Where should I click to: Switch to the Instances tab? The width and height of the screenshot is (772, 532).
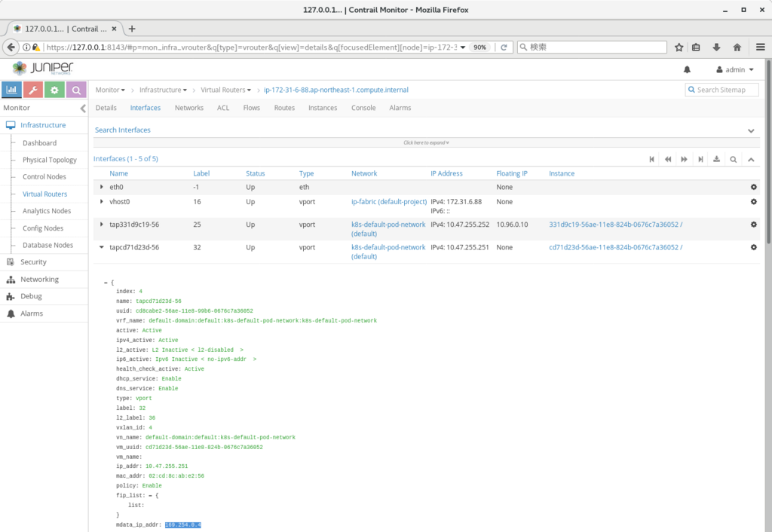323,108
